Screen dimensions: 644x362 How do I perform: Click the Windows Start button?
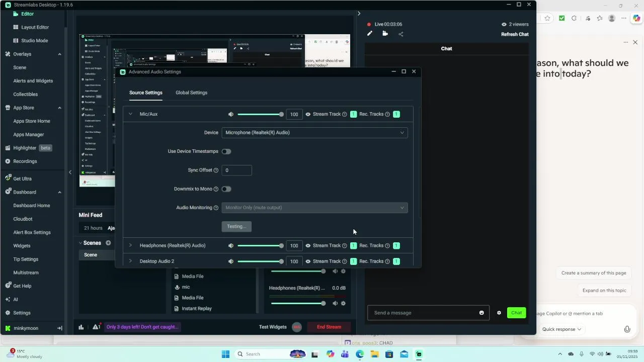click(x=225, y=354)
